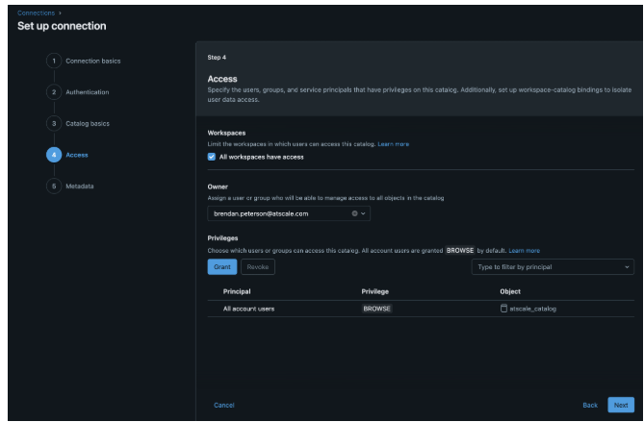Click the Access section title

click(x=222, y=79)
